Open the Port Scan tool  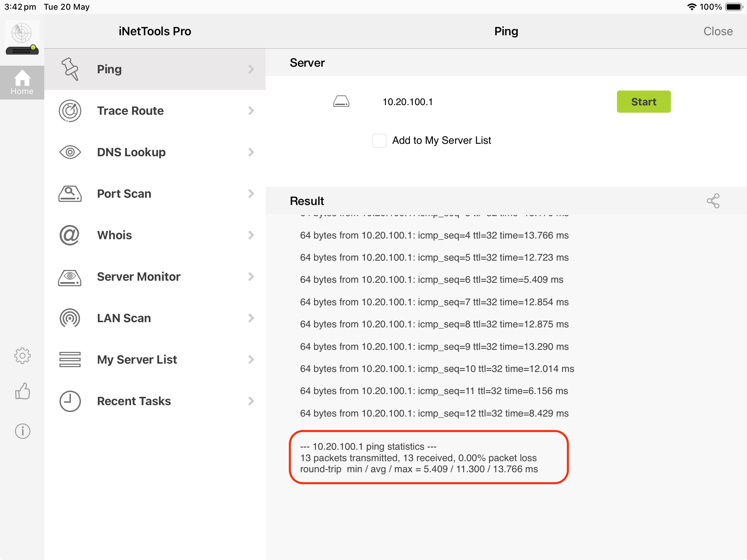tap(155, 194)
